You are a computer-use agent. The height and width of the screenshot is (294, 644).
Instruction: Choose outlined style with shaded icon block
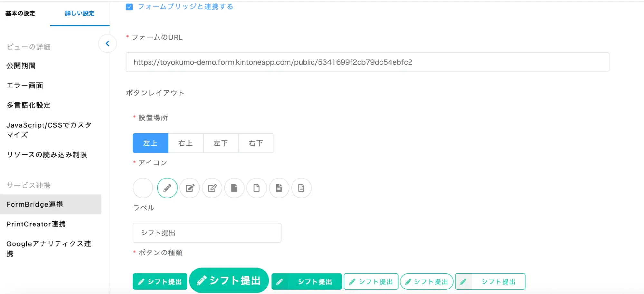pyautogui.click(x=490, y=282)
